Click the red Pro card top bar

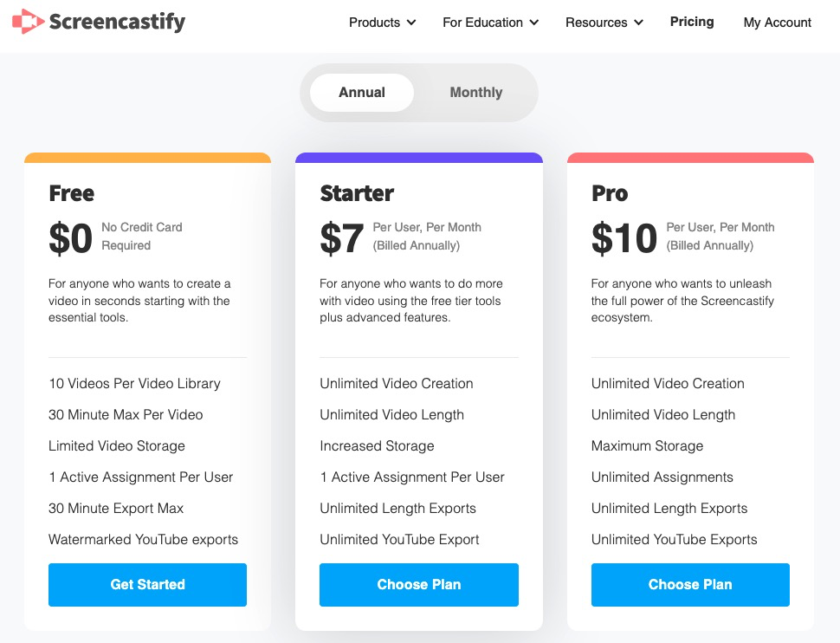click(x=690, y=159)
